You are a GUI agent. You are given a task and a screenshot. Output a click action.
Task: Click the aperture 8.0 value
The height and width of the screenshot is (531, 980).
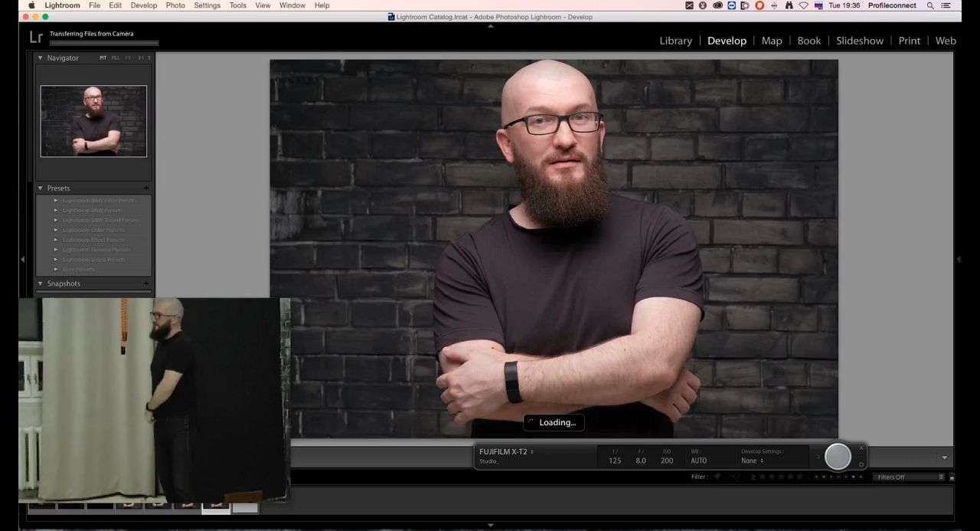coord(641,461)
